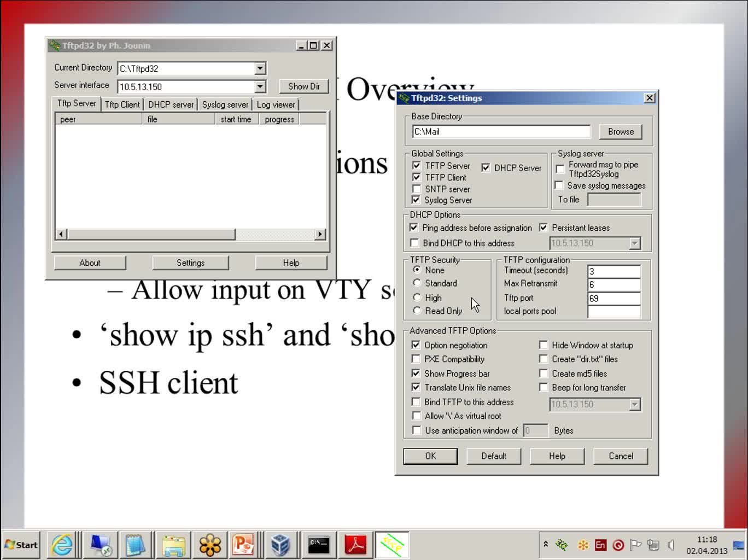Screen dimensions: 748x560
Task: Open the Current Directory dropdown
Action: 260,68
